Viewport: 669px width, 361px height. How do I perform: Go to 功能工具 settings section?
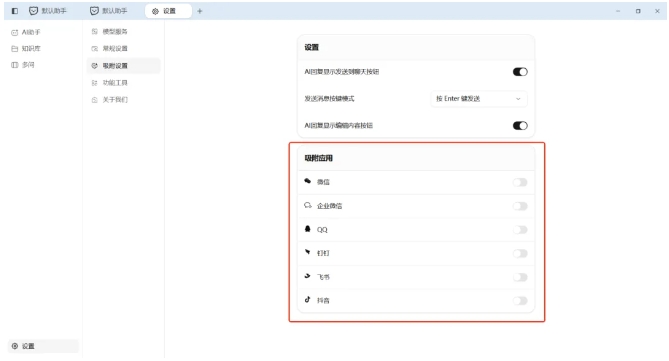(x=110, y=83)
